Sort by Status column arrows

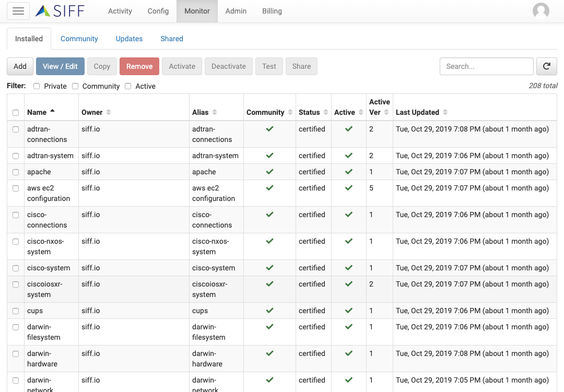point(326,112)
